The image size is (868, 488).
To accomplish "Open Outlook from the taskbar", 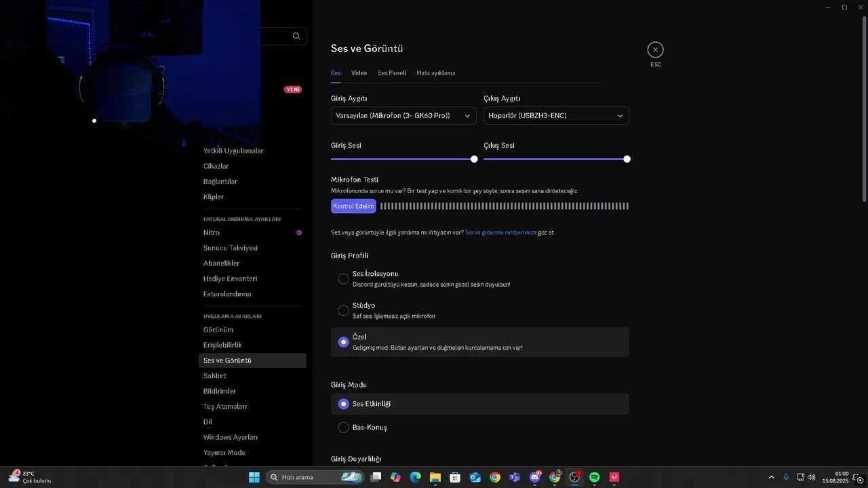I will 475,477.
